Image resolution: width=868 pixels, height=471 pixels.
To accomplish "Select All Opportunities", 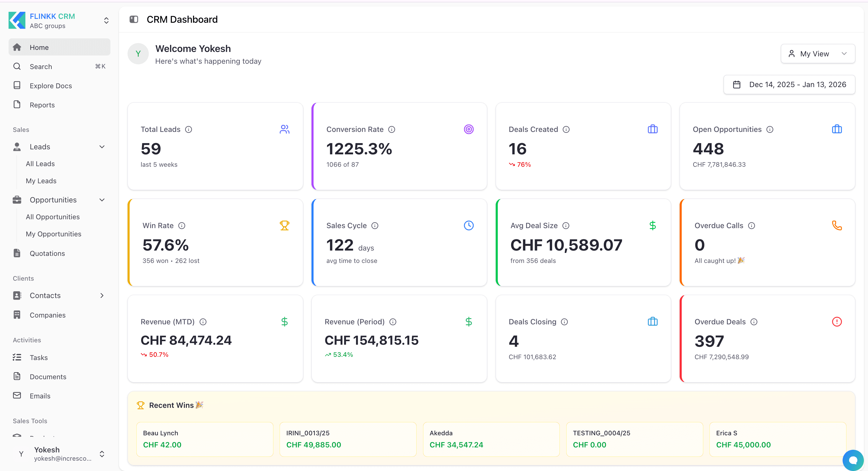I will point(53,217).
